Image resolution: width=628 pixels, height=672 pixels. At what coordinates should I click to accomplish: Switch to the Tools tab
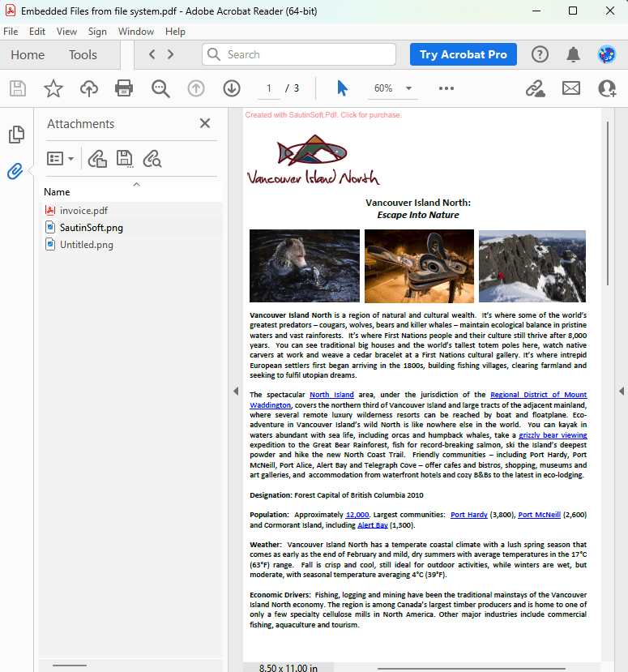[x=83, y=55]
